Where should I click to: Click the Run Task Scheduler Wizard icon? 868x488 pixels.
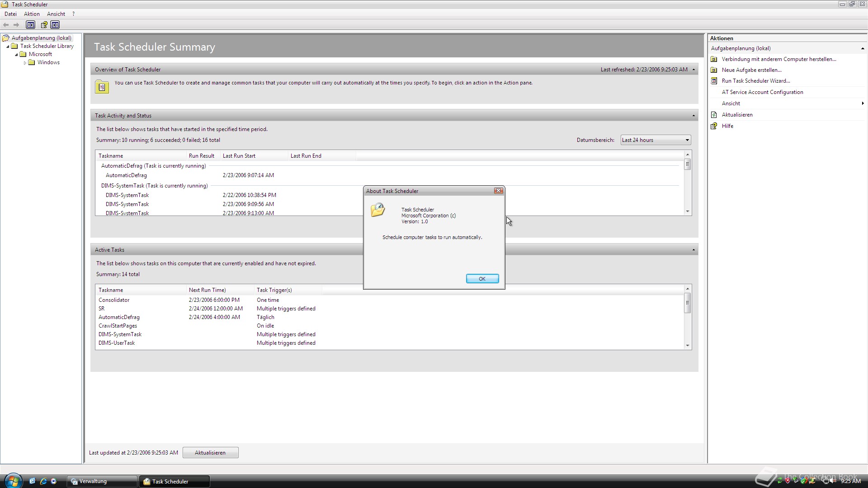pyautogui.click(x=714, y=81)
